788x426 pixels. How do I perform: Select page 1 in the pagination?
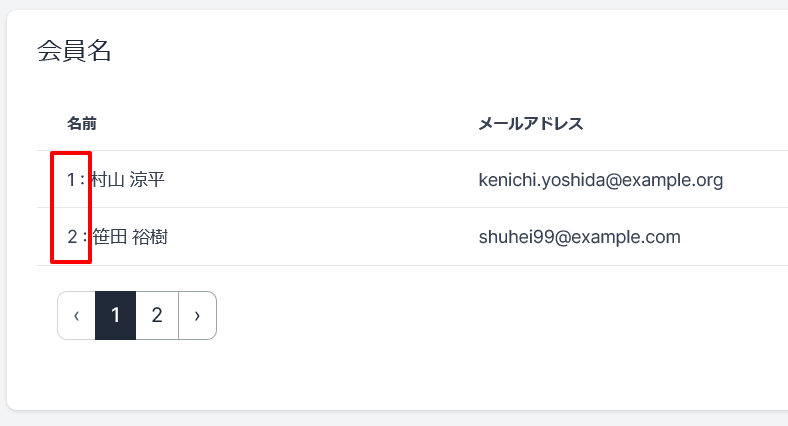[116, 315]
